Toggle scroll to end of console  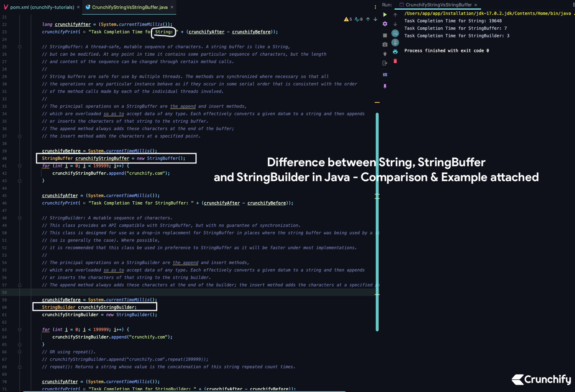pos(395,43)
